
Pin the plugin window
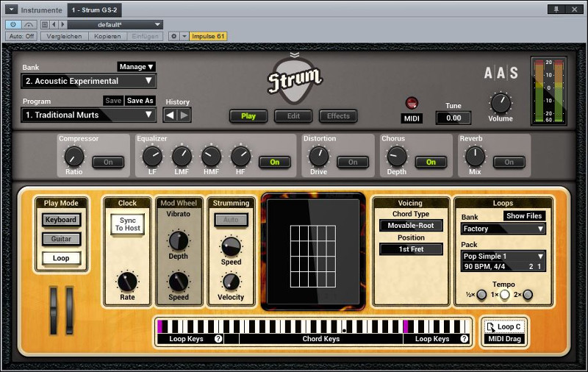(556, 10)
